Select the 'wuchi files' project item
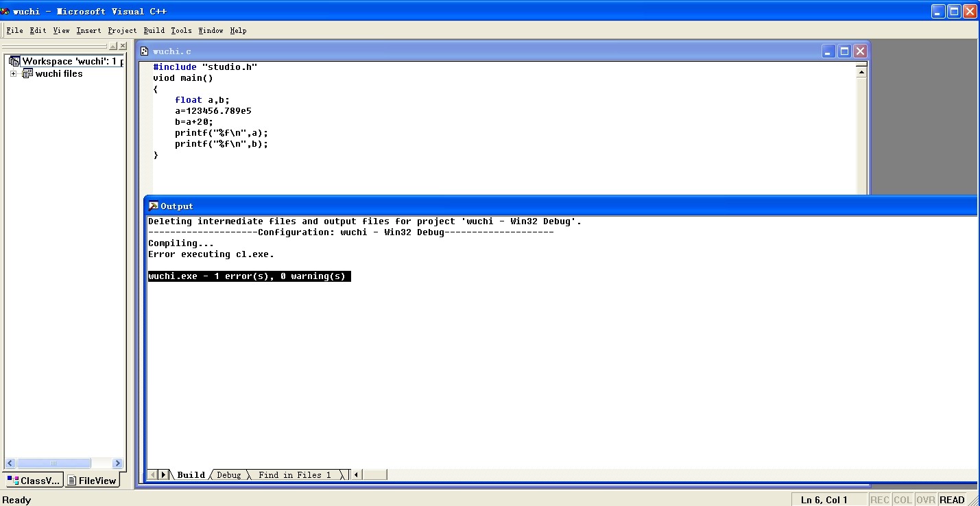This screenshot has width=980, height=506. coord(59,73)
